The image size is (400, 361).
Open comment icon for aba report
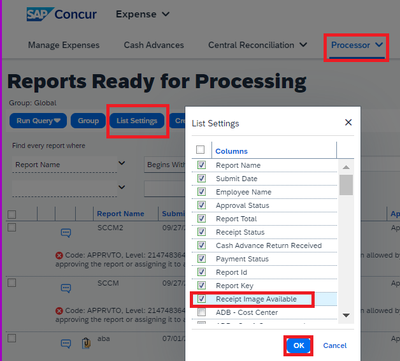66,343
